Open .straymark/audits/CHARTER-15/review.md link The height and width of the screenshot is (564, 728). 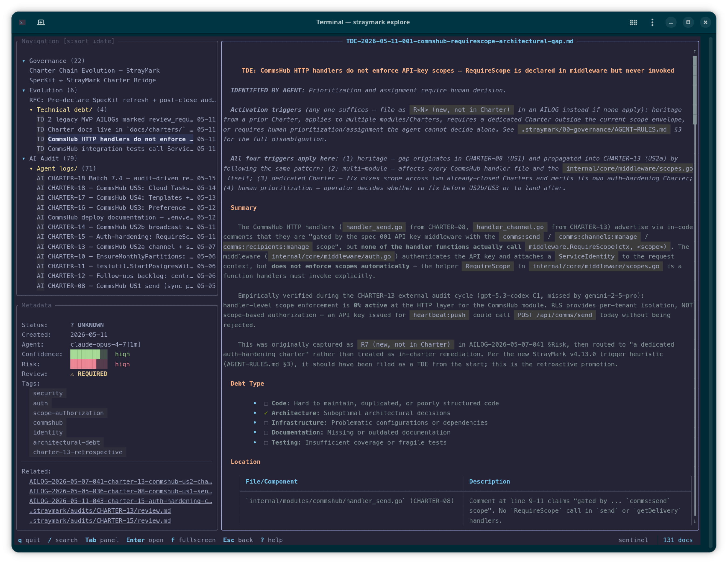click(100, 521)
